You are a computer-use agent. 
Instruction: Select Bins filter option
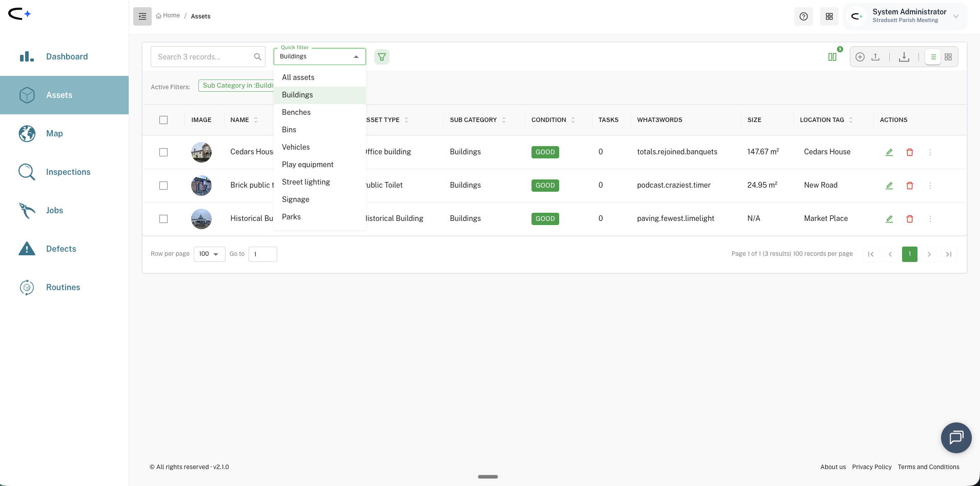pyautogui.click(x=320, y=130)
